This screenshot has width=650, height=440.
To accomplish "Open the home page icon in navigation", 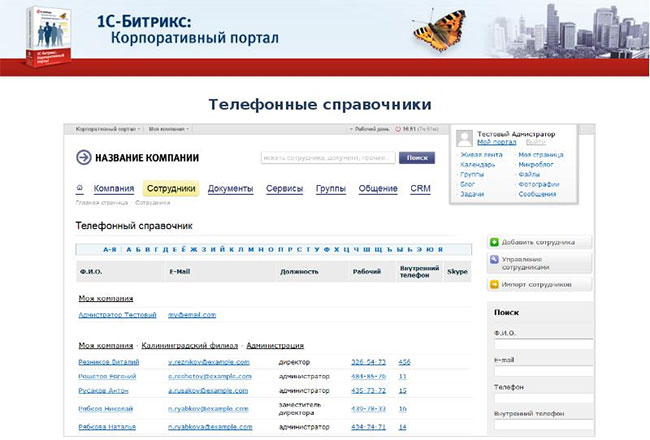I will [80, 188].
